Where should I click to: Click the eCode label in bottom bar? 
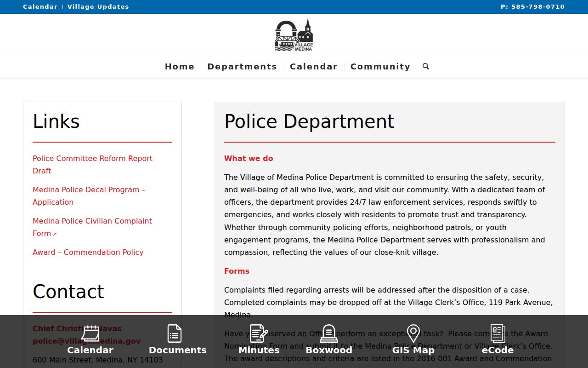(x=498, y=350)
